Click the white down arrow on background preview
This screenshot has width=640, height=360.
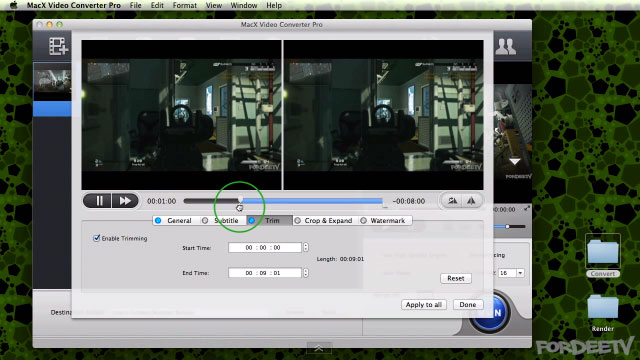coord(514,161)
